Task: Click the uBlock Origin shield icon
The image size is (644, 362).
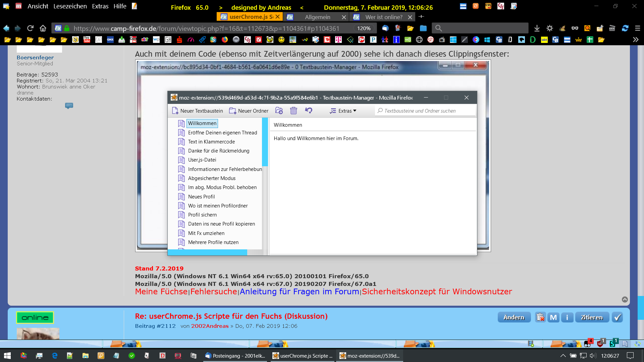Action: tap(600, 344)
